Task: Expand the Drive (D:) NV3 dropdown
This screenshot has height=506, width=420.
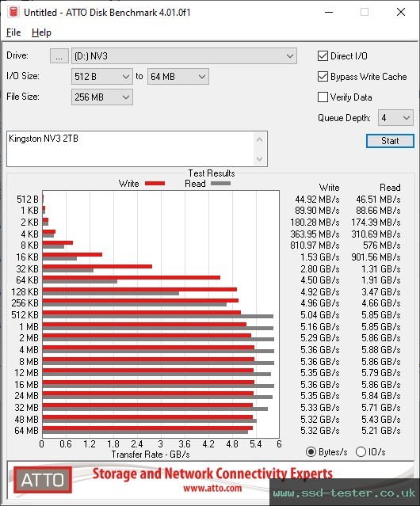Action: click(184, 56)
